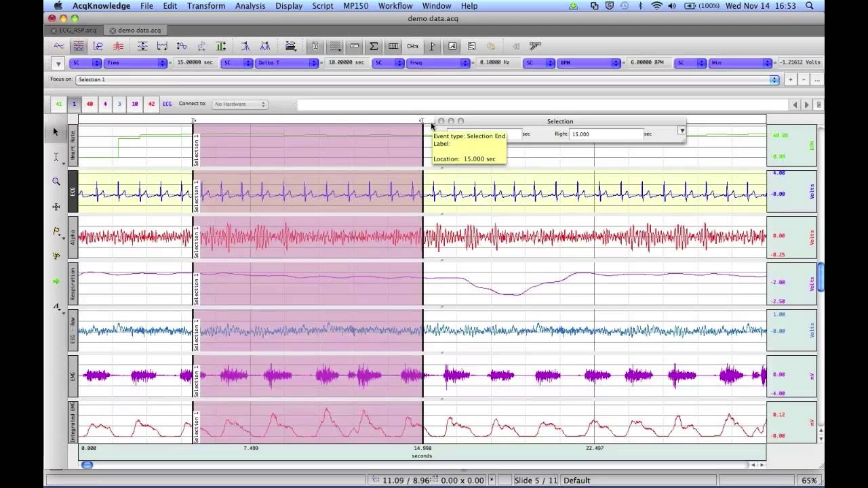The height and width of the screenshot is (488, 868).
Task: Open the Min measurement dropdown
Action: tap(741, 63)
